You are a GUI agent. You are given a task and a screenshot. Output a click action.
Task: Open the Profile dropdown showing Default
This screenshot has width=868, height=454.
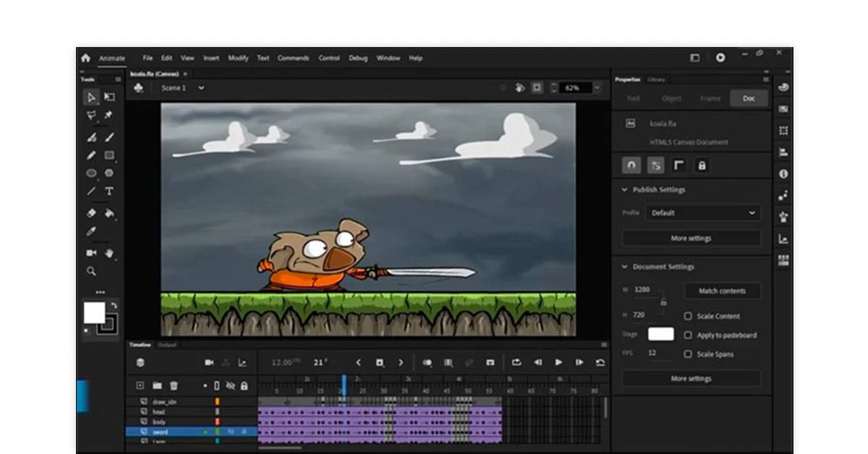(702, 213)
